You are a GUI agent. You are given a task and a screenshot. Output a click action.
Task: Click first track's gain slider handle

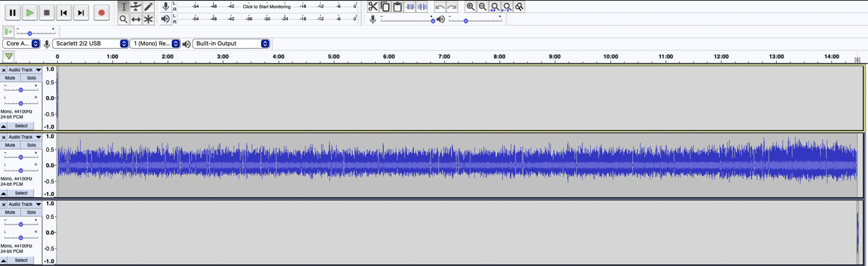20,90
